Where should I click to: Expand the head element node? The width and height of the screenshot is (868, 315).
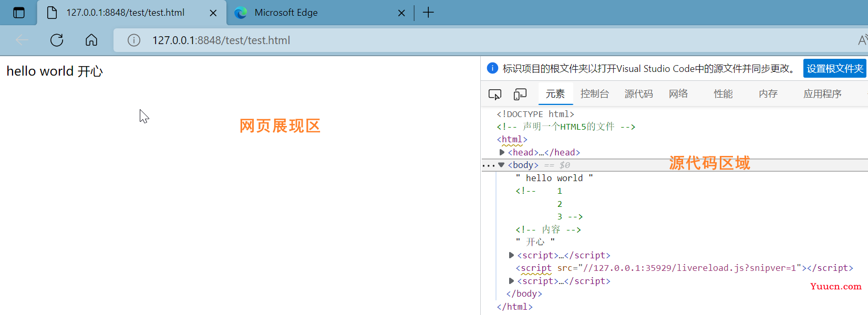click(502, 152)
